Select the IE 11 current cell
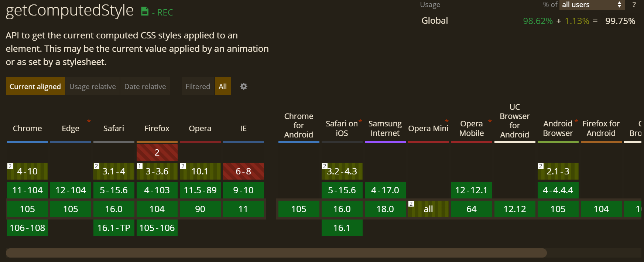The height and width of the screenshot is (262, 644). tap(243, 209)
